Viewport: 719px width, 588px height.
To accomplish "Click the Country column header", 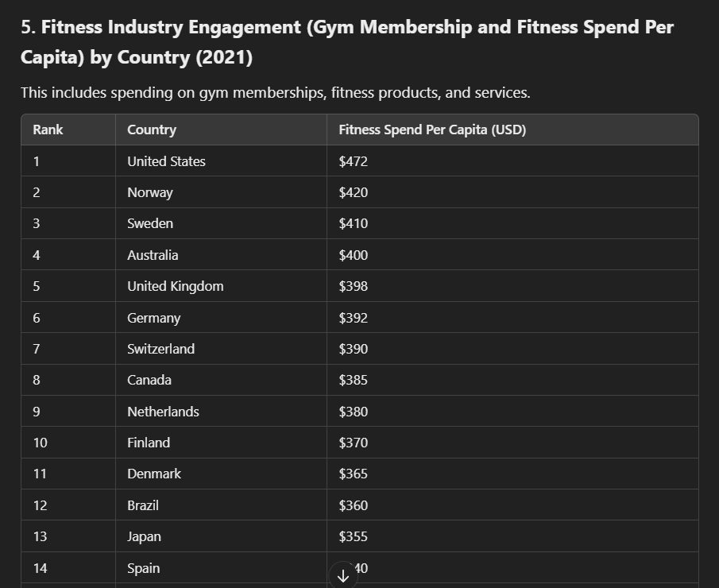I will click(152, 130).
